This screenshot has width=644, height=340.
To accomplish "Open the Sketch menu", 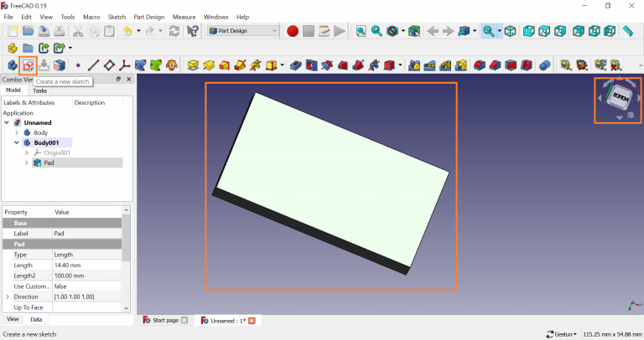I will [117, 17].
